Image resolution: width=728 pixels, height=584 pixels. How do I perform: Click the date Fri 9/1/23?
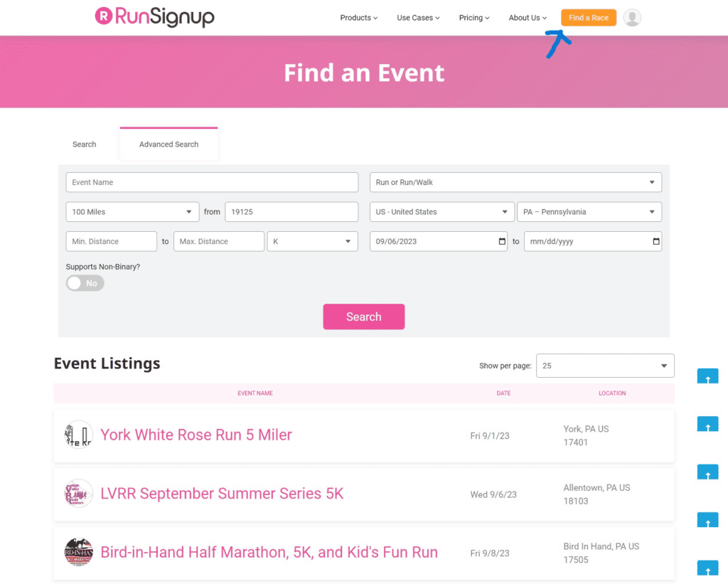tap(490, 436)
